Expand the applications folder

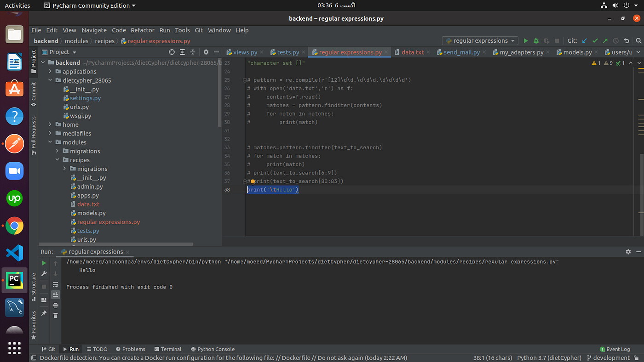pos(51,72)
